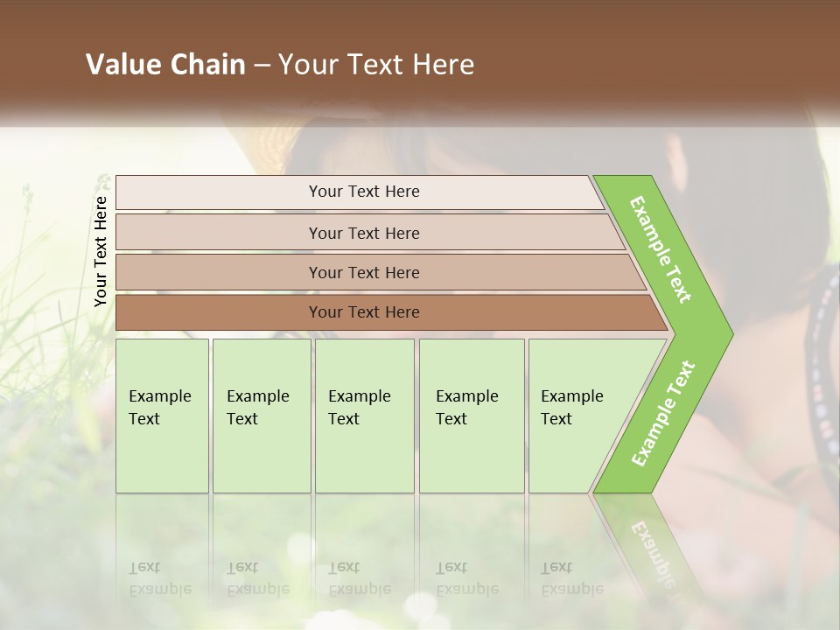Click the word 'Example' in first green box
This screenshot has height=630, width=840.
pos(160,395)
